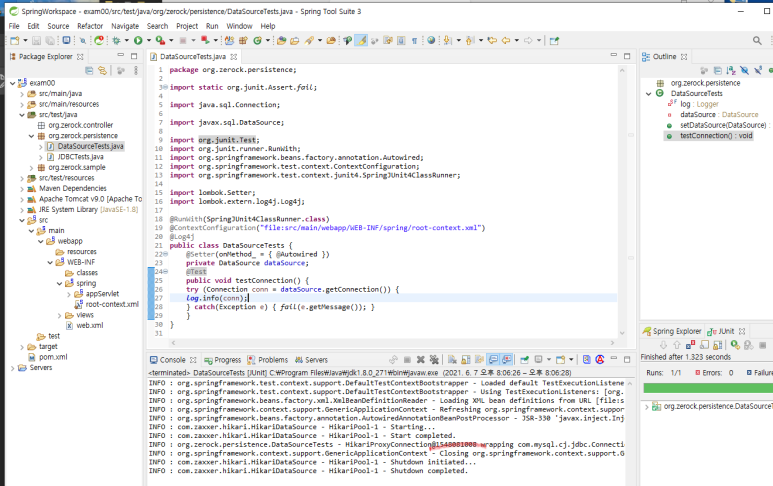773x486 pixels.
Task: Open the Package Explorer view menu (three dots)
Action: (136, 71)
